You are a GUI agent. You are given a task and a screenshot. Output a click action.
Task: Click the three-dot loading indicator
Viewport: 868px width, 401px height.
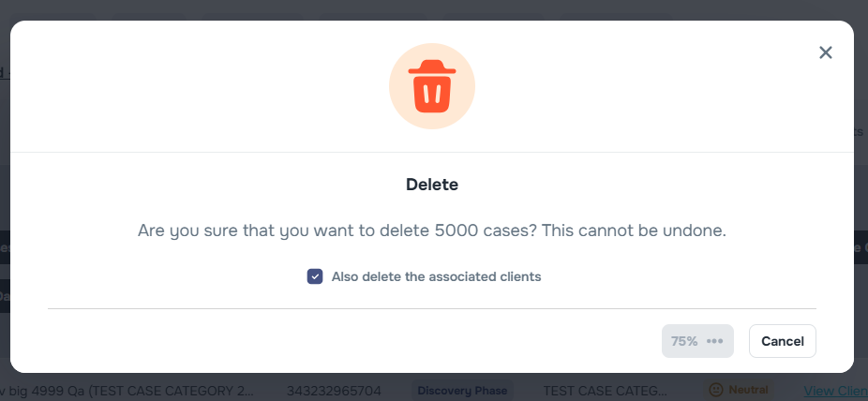[x=714, y=341]
